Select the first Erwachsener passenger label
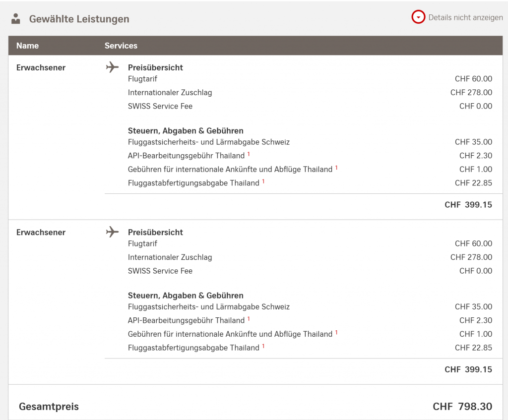This screenshot has width=508, height=420. click(41, 67)
